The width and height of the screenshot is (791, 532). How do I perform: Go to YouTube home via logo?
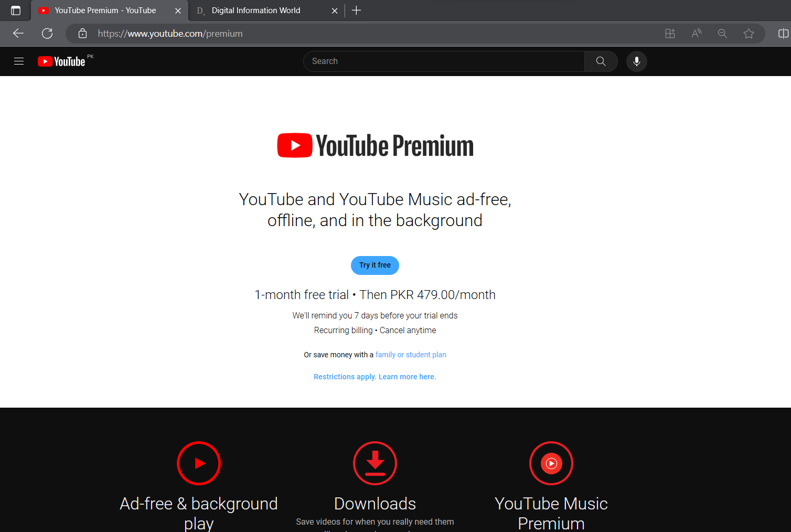tap(61, 61)
